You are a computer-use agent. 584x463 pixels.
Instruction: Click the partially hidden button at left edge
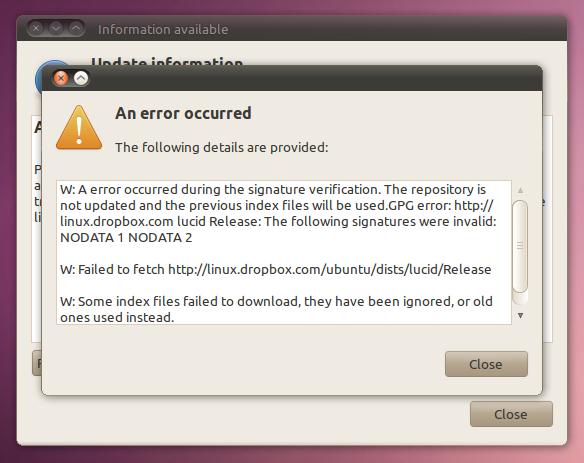click(x=37, y=363)
